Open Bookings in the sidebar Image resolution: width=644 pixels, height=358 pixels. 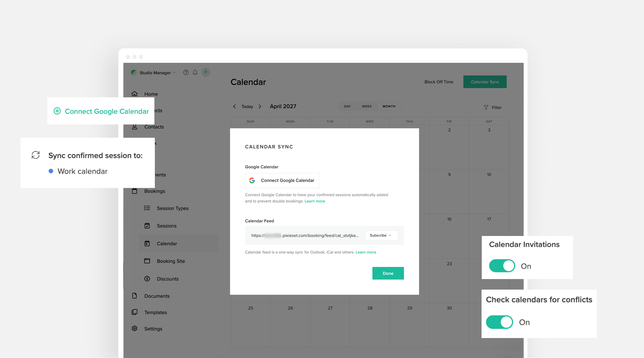154,191
